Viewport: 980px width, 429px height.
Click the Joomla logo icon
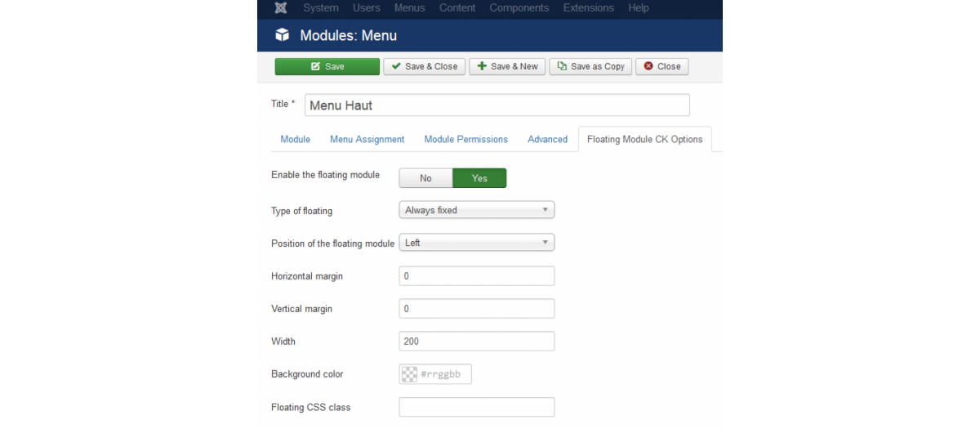282,8
